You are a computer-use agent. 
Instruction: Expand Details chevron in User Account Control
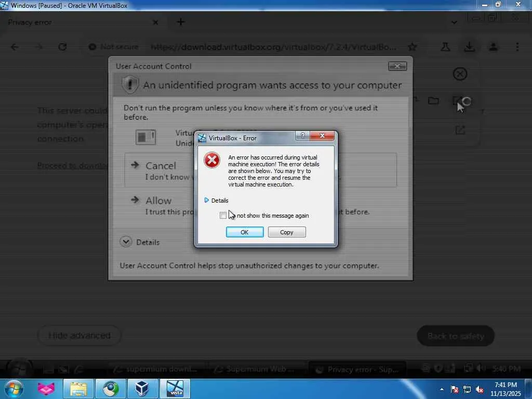point(126,242)
